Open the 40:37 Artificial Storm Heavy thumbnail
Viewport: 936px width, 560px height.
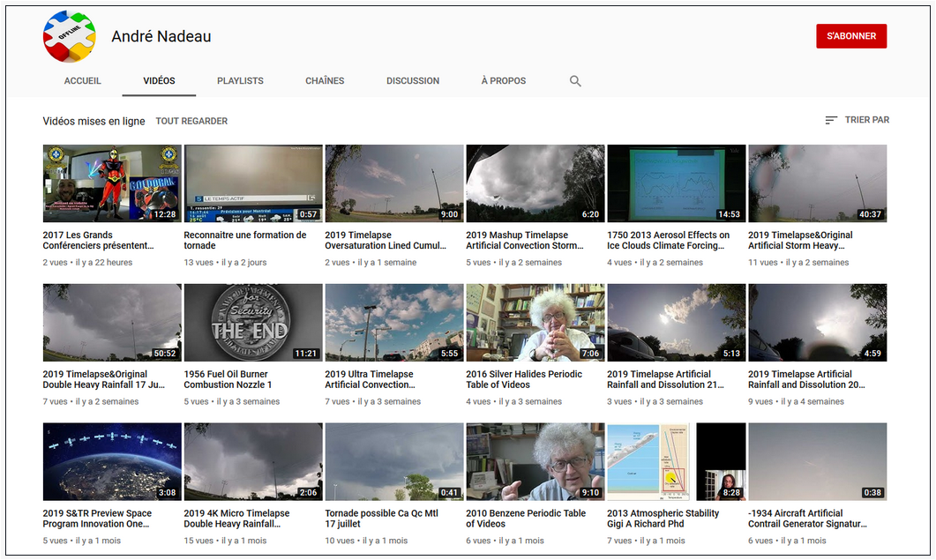click(x=817, y=183)
